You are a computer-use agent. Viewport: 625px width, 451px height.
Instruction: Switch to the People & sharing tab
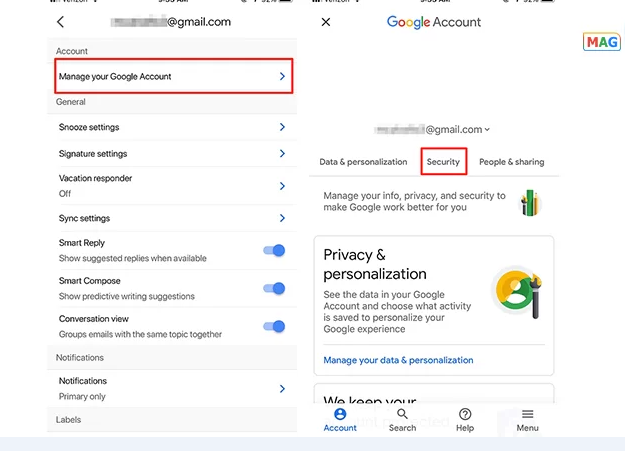(x=511, y=162)
